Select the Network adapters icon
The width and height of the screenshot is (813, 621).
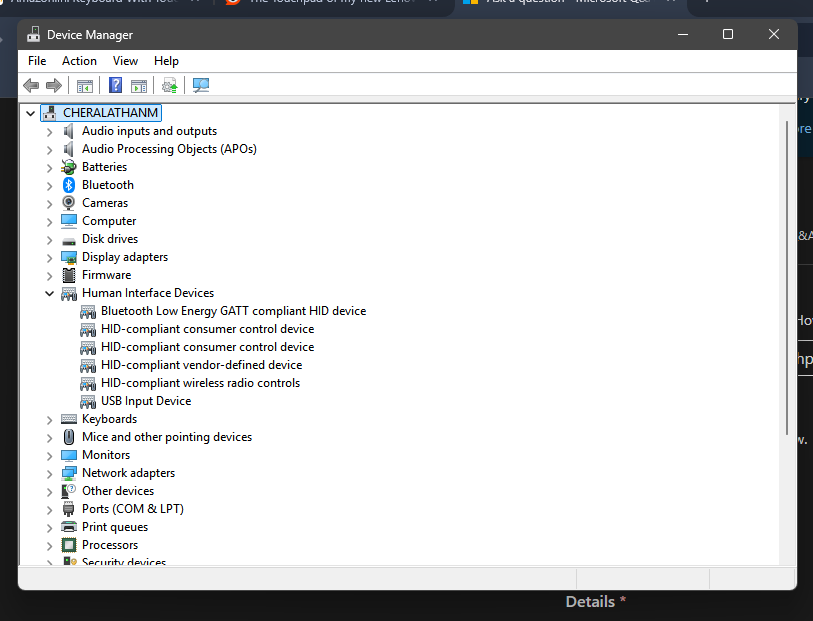pyautogui.click(x=68, y=473)
